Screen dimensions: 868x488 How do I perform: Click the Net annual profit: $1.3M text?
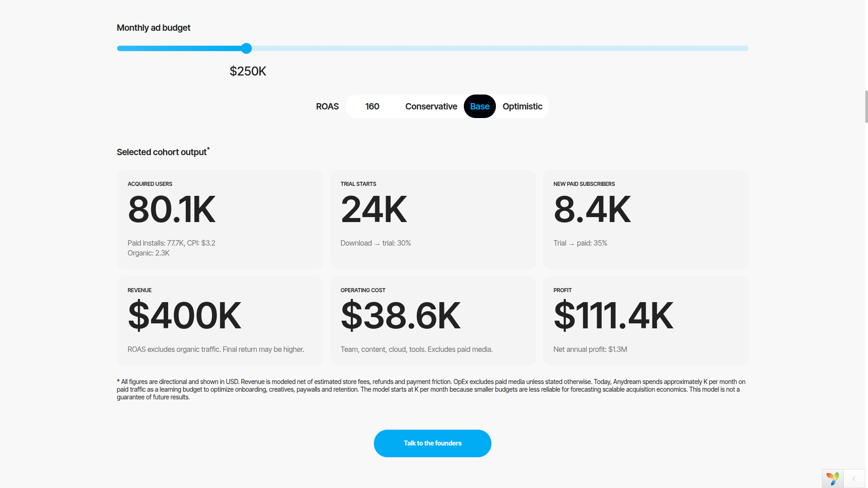[x=590, y=349]
